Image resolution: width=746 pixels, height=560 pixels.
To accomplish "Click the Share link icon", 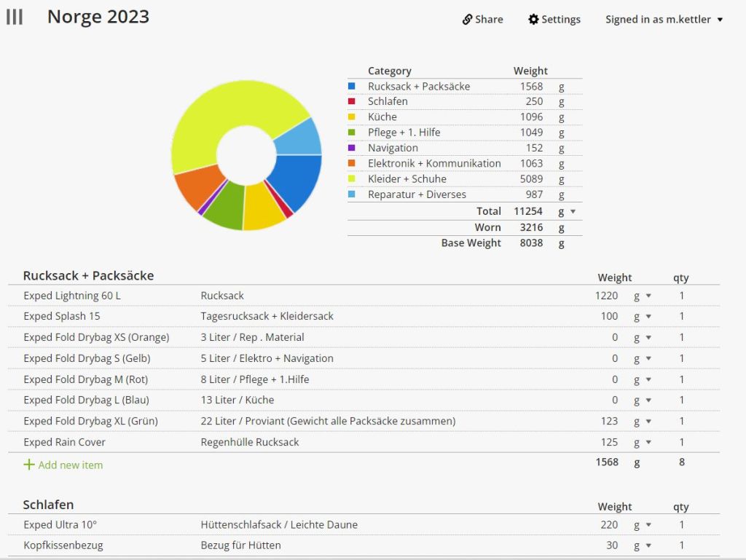I will [468, 20].
